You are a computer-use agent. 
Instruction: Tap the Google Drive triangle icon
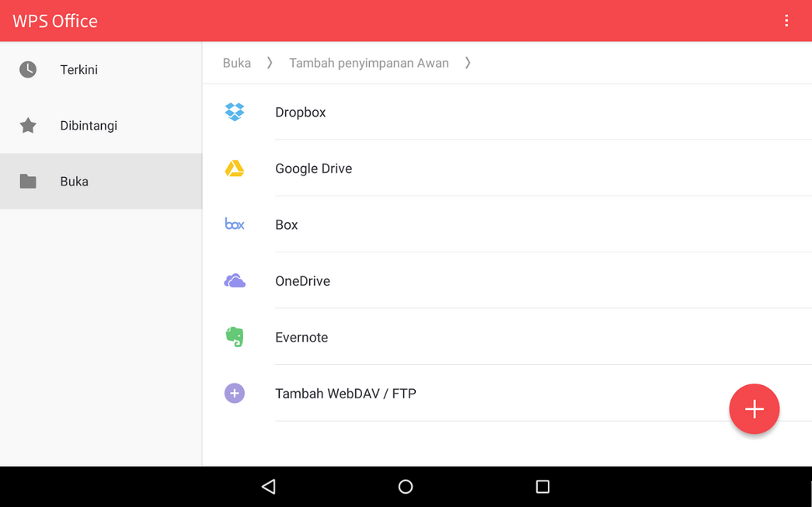coord(234,168)
